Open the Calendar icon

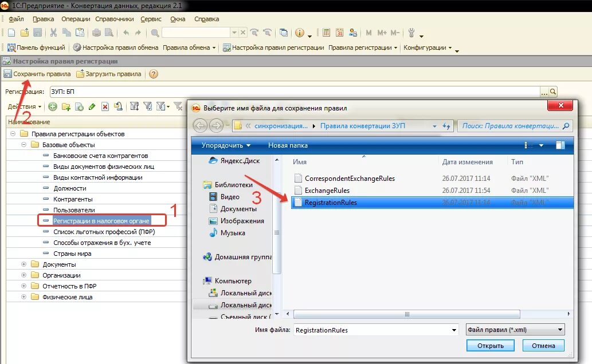pyautogui.click(x=339, y=33)
